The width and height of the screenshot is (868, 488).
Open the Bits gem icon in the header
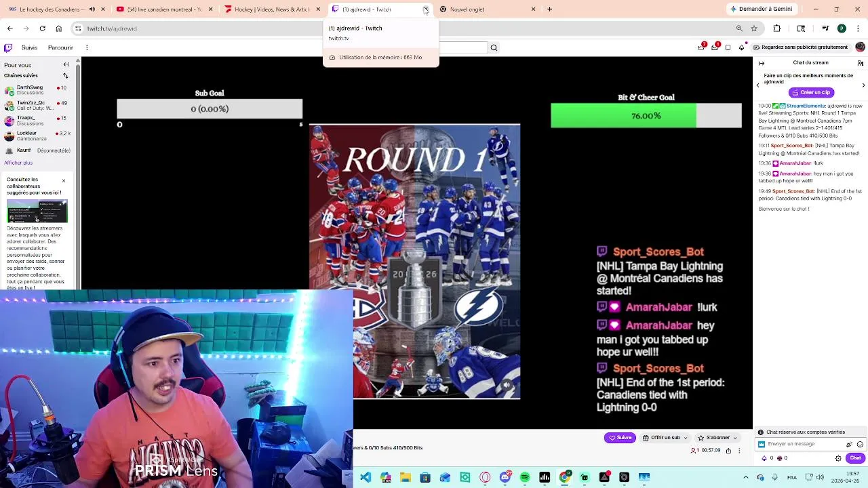pyautogui.click(x=742, y=47)
